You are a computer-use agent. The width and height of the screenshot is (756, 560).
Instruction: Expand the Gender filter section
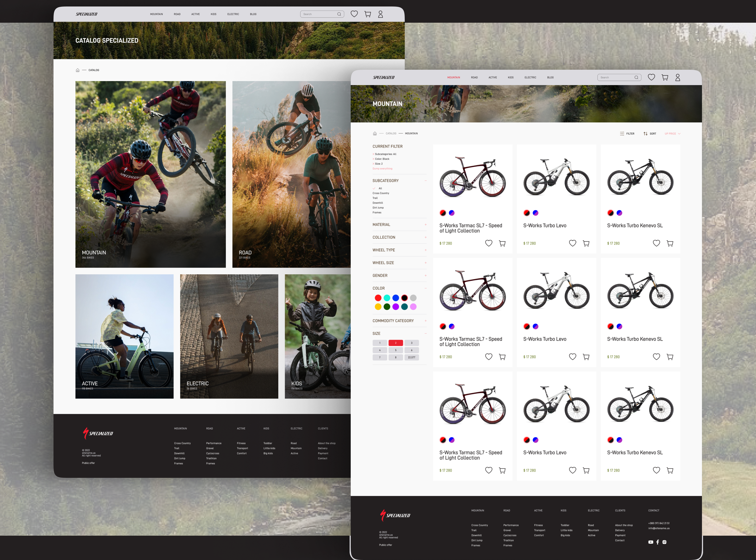tap(426, 276)
